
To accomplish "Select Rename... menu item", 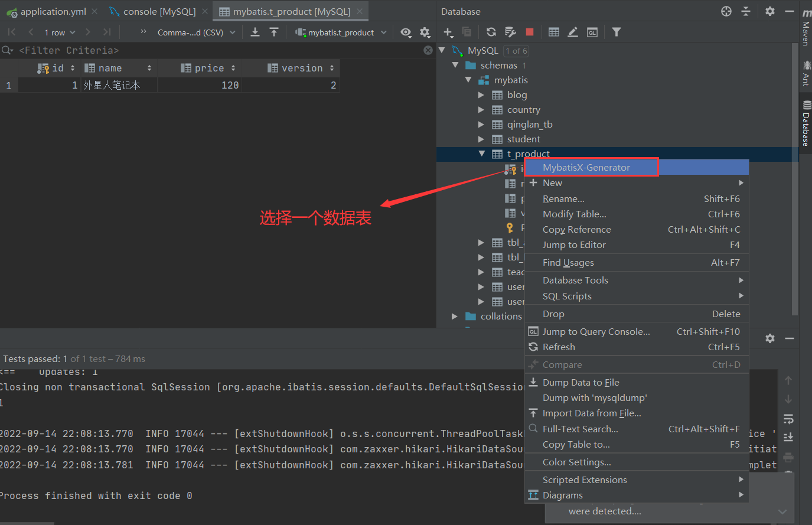I will (637, 199).
